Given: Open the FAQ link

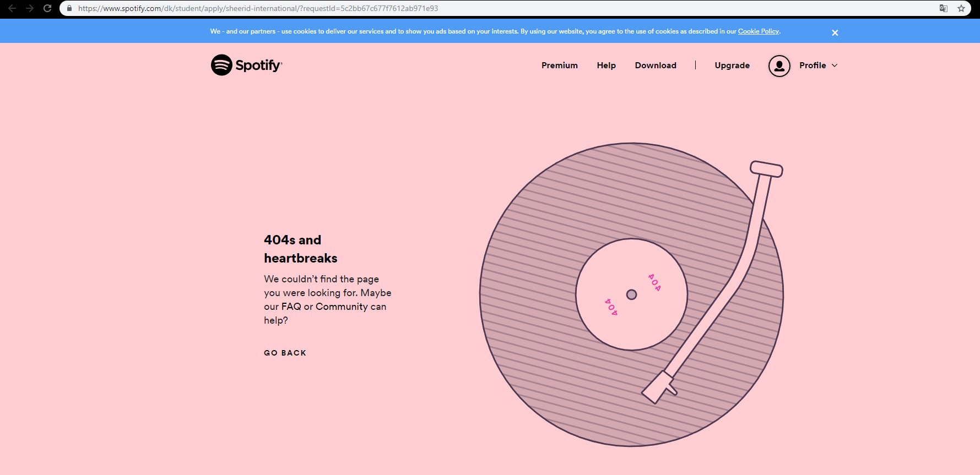Looking at the screenshot, I should [x=291, y=307].
